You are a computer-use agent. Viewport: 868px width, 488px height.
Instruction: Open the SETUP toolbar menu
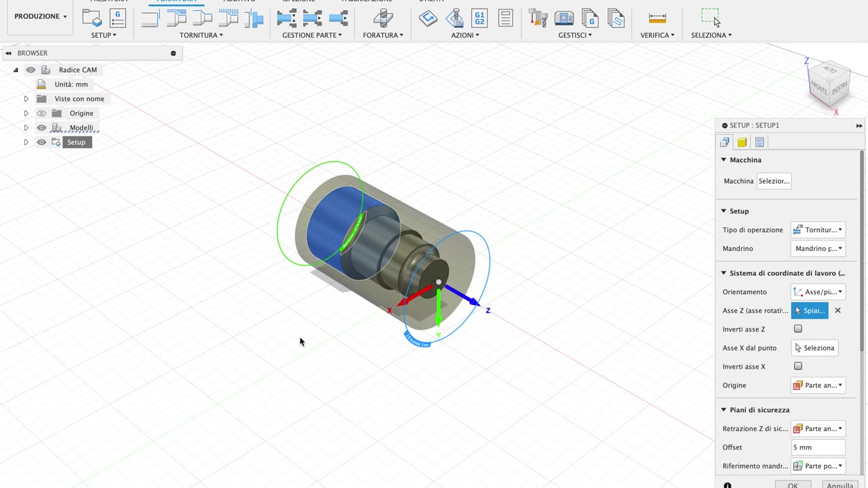(104, 35)
